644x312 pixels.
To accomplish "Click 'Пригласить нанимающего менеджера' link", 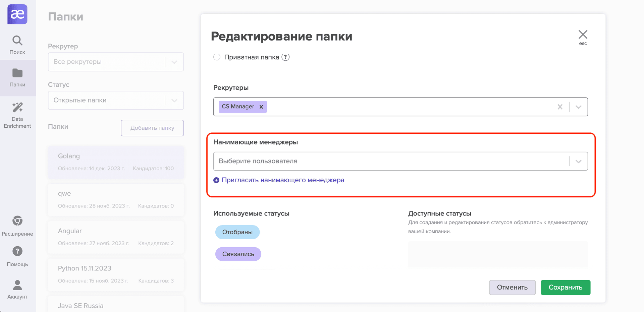I will pyautogui.click(x=283, y=180).
